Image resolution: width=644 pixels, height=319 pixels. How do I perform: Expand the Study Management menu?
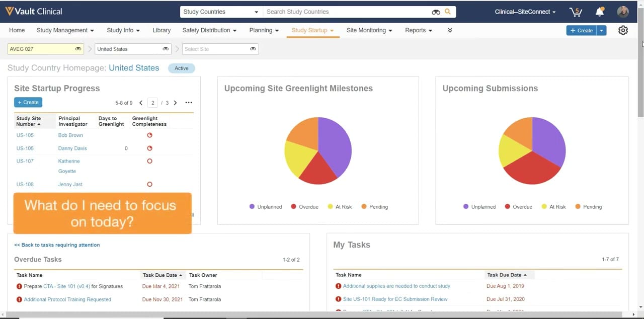coord(65,30)
